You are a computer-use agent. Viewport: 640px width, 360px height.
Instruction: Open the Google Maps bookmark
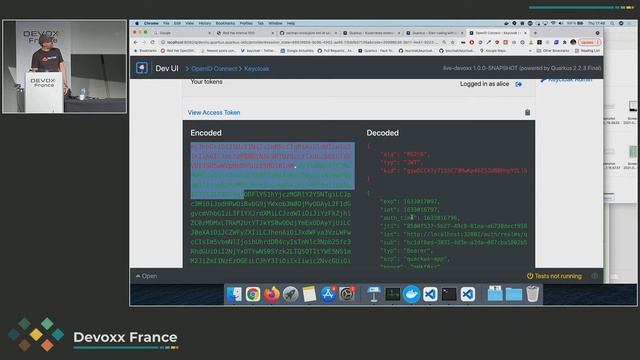pyautogui.click(x=493, y=51)
